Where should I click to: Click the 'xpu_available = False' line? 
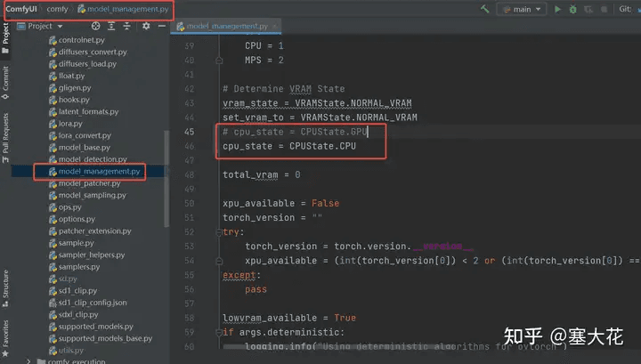(280, 204)
